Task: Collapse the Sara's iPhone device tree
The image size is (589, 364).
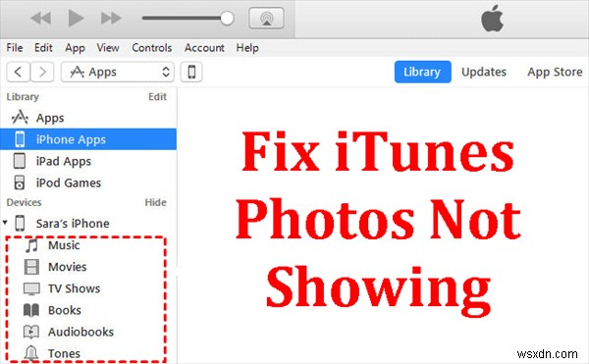Action: point(5,223)
